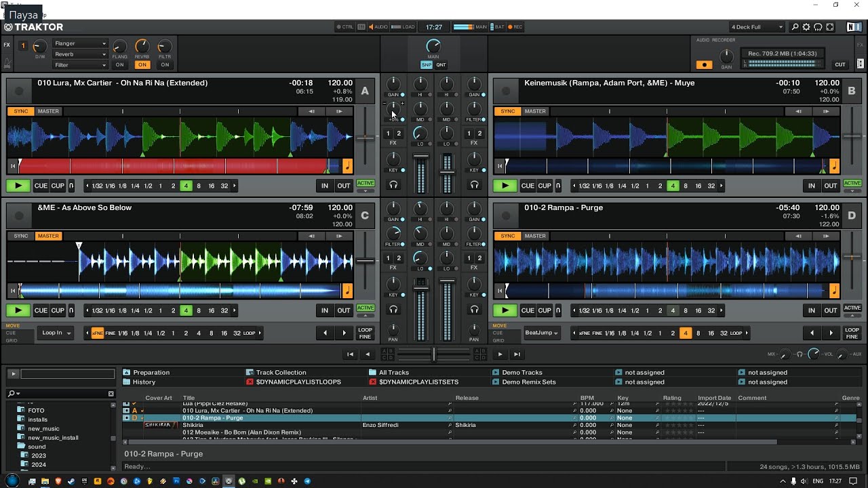This screenshot has height=488, width=868.
Task: Open the Flanger effect selector dropdown
Action: click(80, 43)
